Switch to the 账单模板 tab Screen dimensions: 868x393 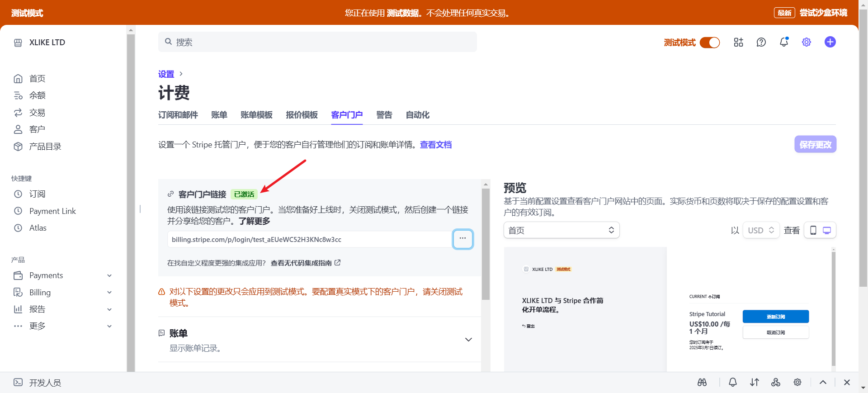click(256, 115)
